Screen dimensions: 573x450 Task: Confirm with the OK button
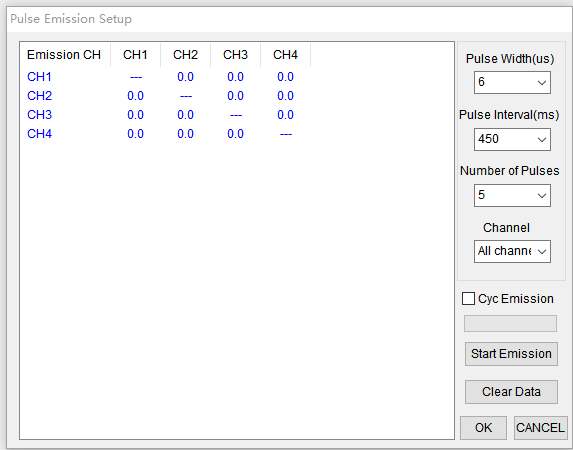(483, 428)
